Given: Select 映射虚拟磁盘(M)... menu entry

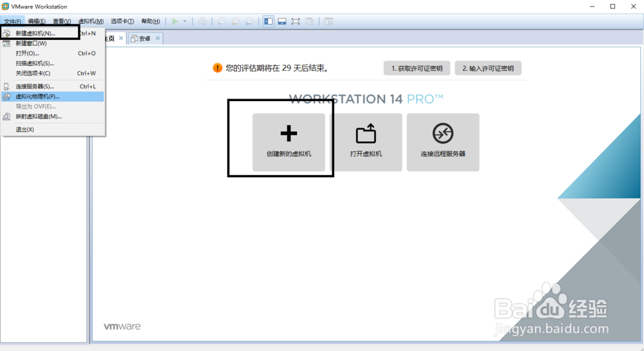Looking at the screenshot, I should (53, 117).
